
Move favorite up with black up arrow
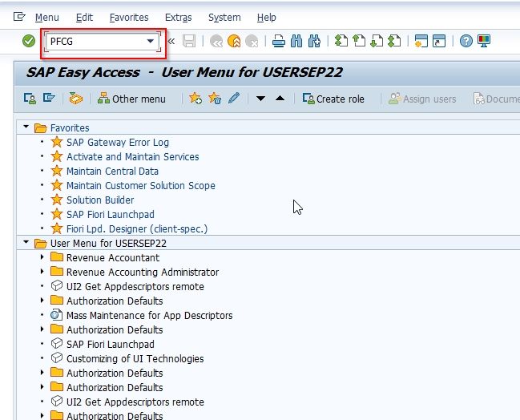pyautogui.click(x=280, y=99)
